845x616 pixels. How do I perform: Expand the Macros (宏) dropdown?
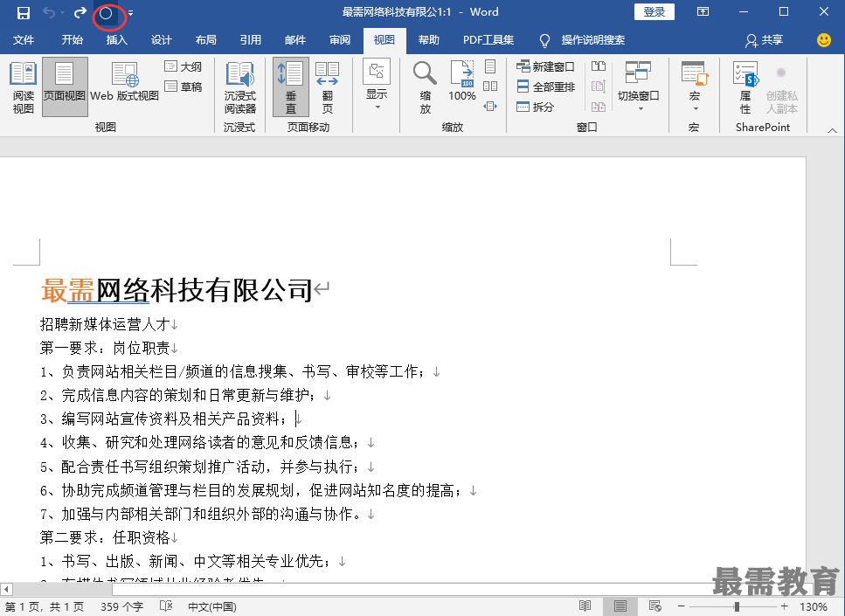tap(694, 87)
